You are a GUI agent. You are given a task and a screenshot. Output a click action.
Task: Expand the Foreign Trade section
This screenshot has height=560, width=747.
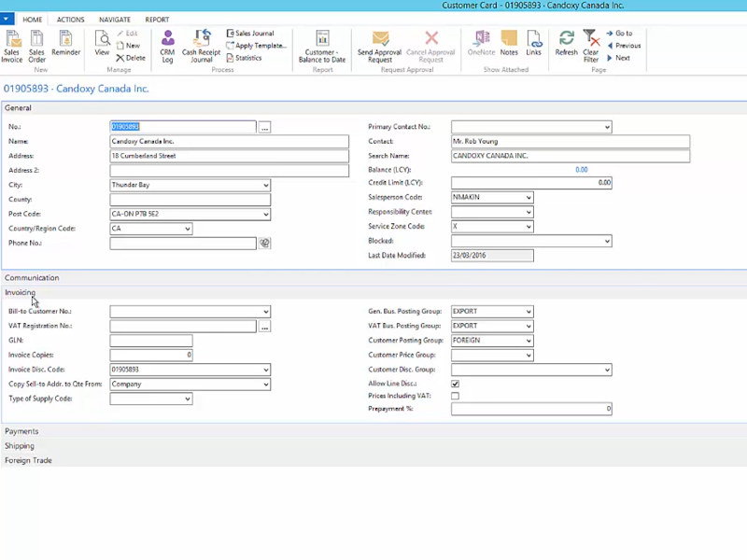(373, 460)
